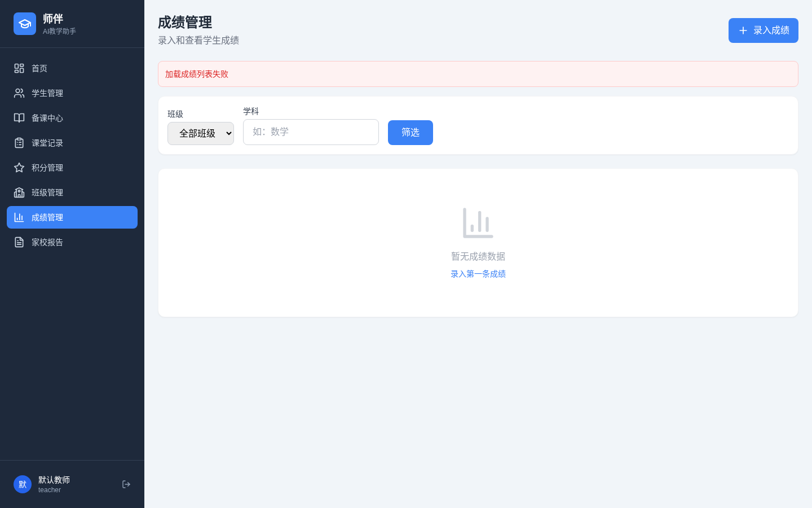Click the people icon for 学生管理
Viewport: 812px width, 508px height.
coord(19,93)
